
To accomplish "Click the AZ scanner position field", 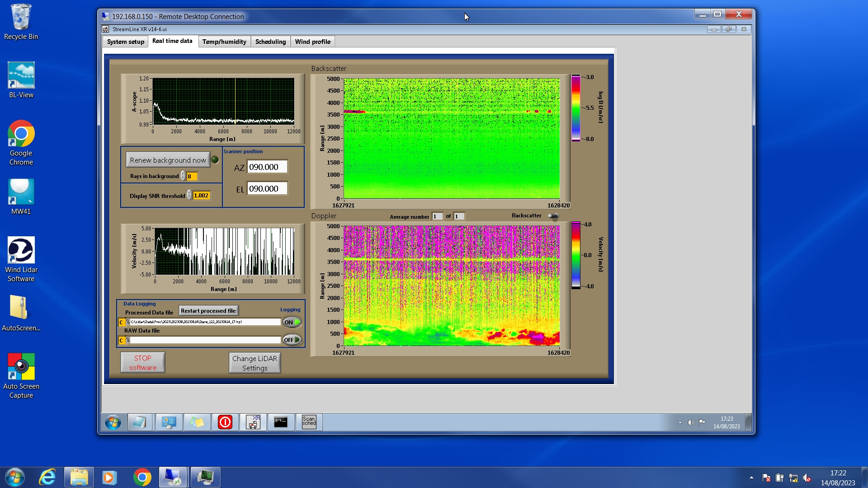I will click(x=267, y=167).
